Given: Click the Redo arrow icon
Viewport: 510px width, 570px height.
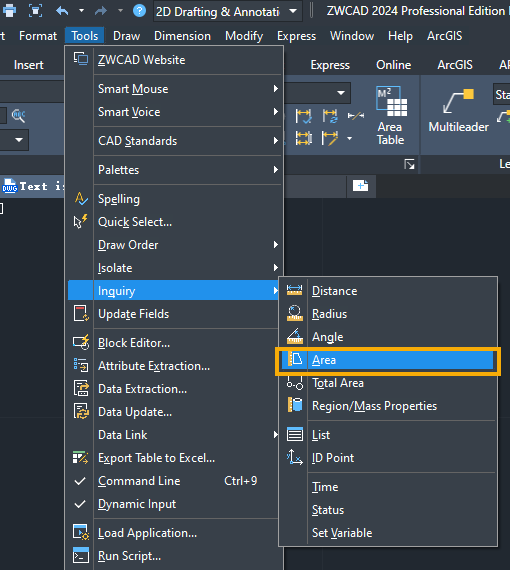Looking at the screenshot, I should [x=101, y=11].
